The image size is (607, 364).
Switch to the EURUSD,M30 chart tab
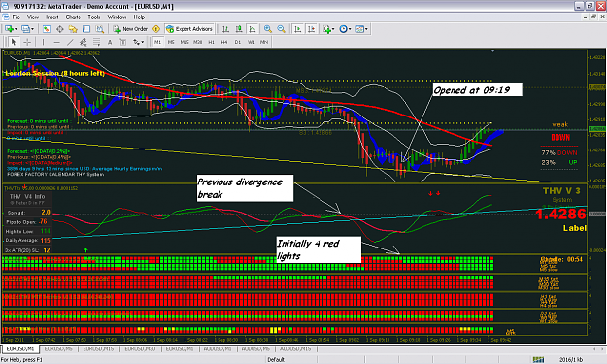[x=140, y=348]
